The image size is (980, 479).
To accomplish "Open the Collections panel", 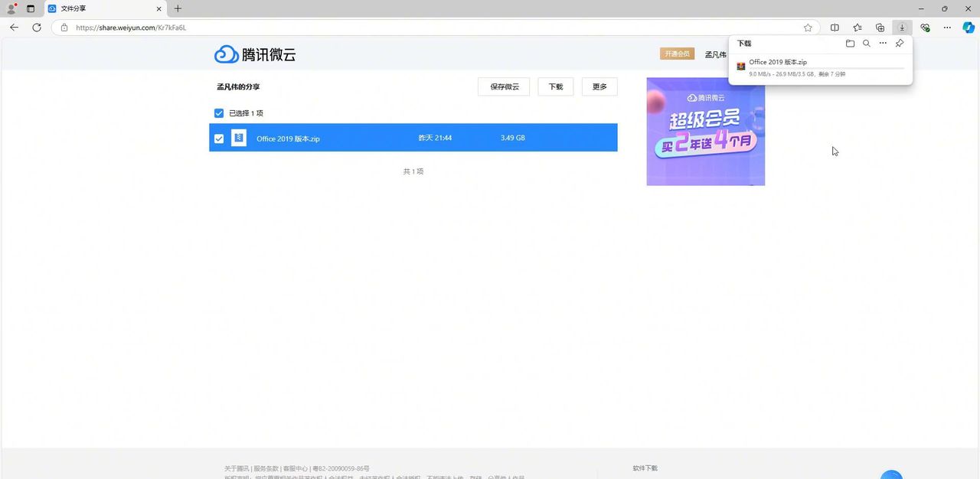I will [x=880, y=28].
